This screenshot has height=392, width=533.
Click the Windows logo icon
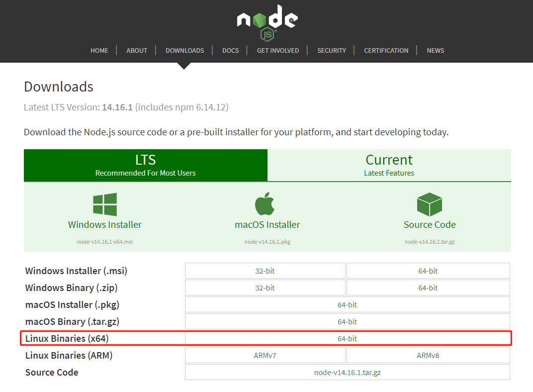click(105, 204)
